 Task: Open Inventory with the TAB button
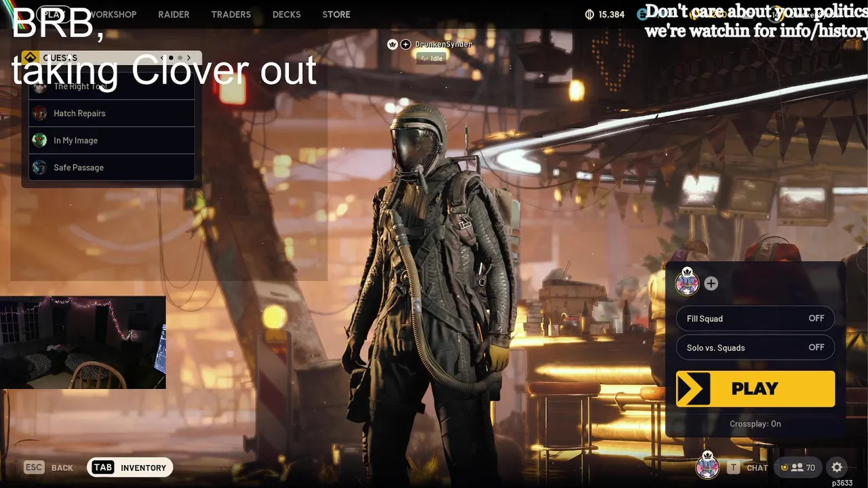point(130,468)
